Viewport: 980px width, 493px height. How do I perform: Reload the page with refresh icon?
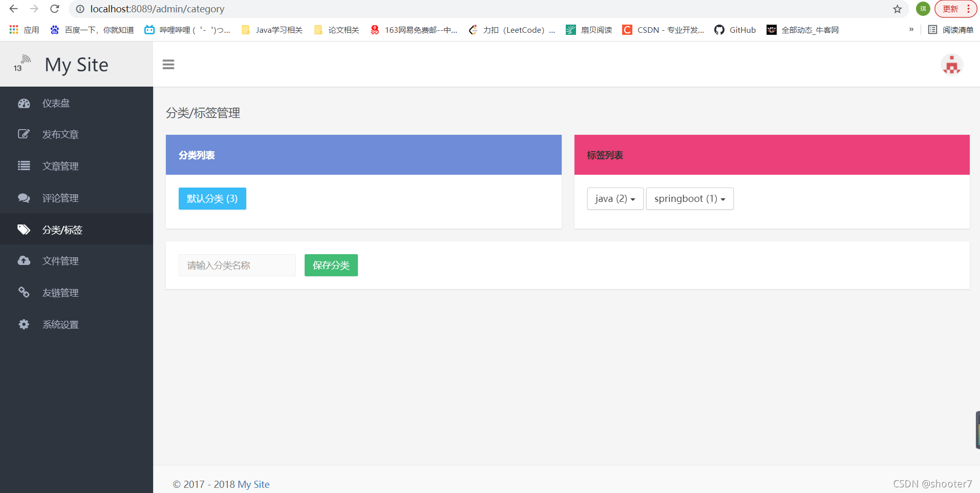[55, 9]
